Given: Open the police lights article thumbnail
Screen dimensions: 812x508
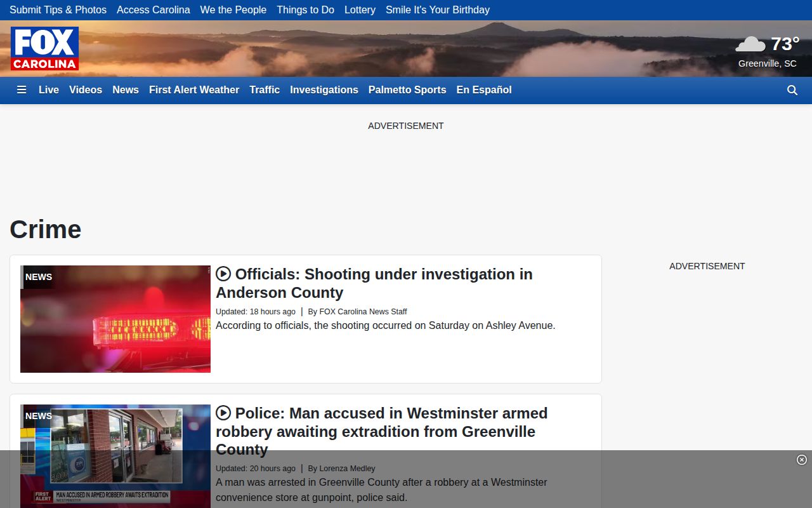Looking at the screenshot, I should point(115,319).
